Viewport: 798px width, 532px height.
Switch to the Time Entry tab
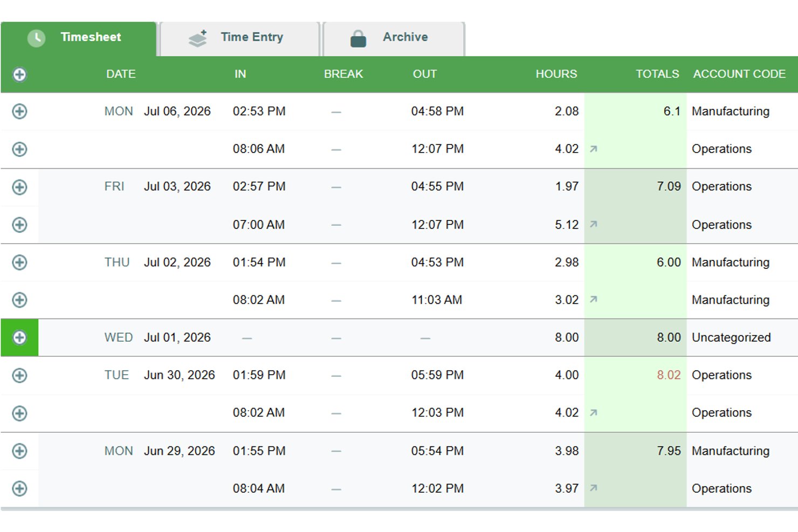point(240,39)
